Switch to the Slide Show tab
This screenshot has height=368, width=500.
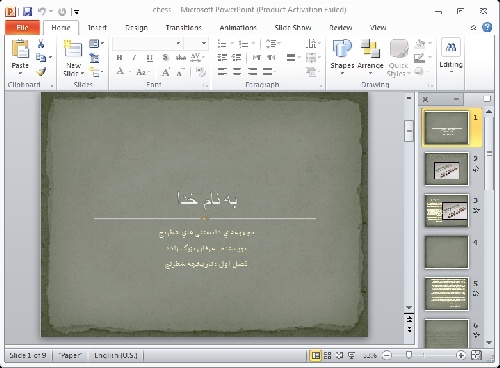[x=293, y=28]
